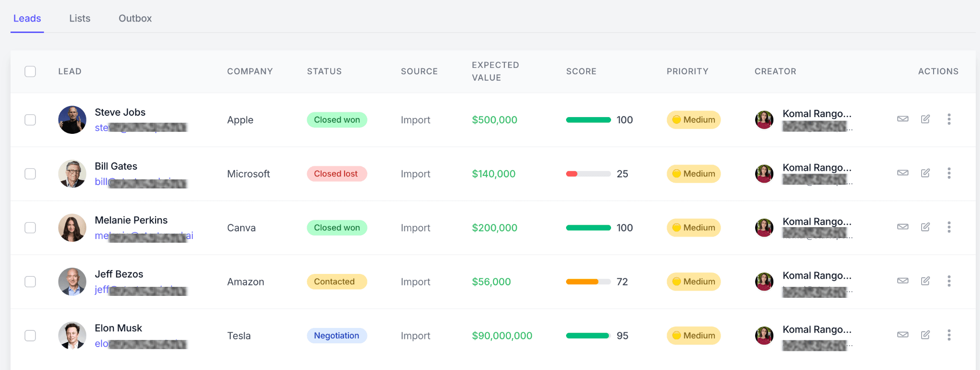Open the three-dot menu for Bill Gates
This screenshot has width=980, height=370.
(x=949, y=173)
